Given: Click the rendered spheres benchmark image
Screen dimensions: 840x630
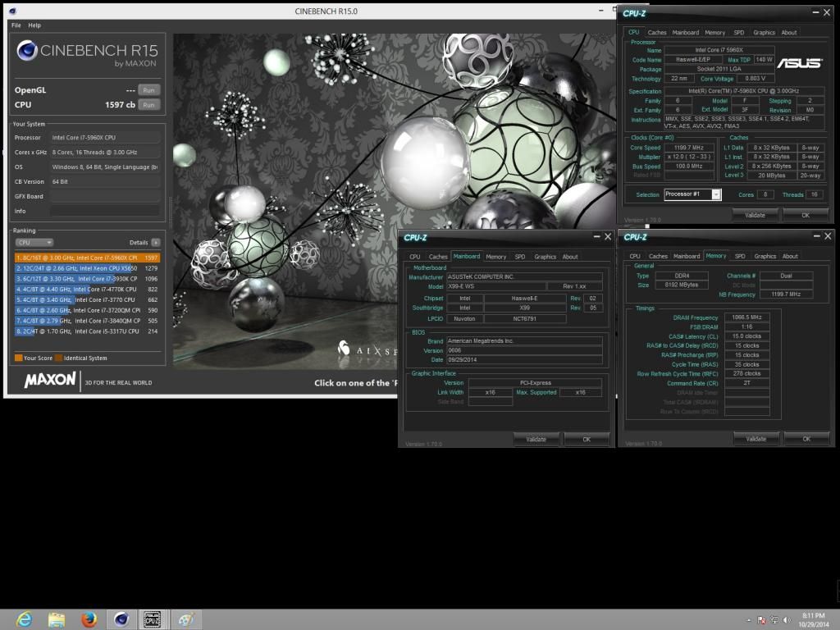Looking at the screenshot, I should coord(394,201).
